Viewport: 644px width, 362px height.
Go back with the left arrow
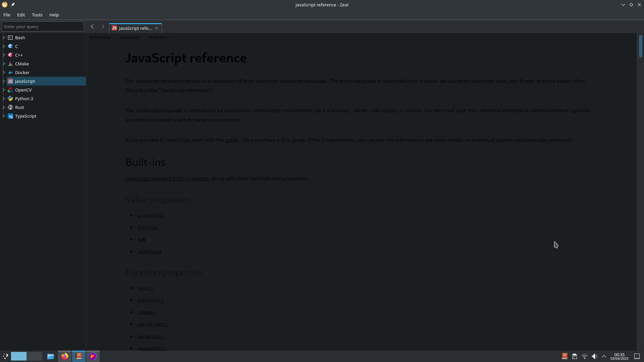point(92,26)
